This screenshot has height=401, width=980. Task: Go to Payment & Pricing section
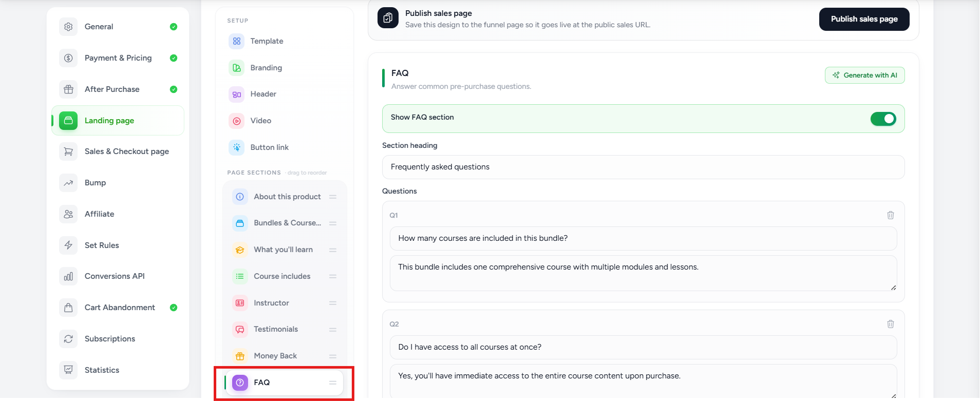coord(118,58)
